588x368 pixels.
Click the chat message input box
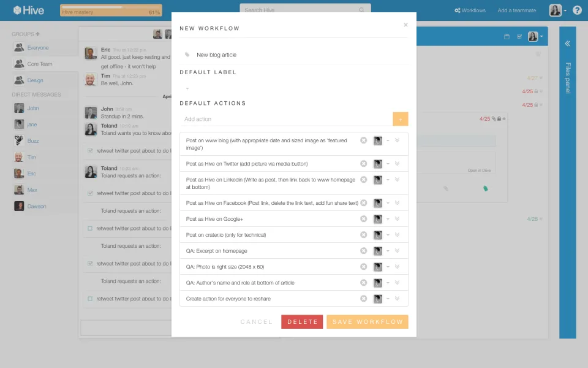(126, 328)
